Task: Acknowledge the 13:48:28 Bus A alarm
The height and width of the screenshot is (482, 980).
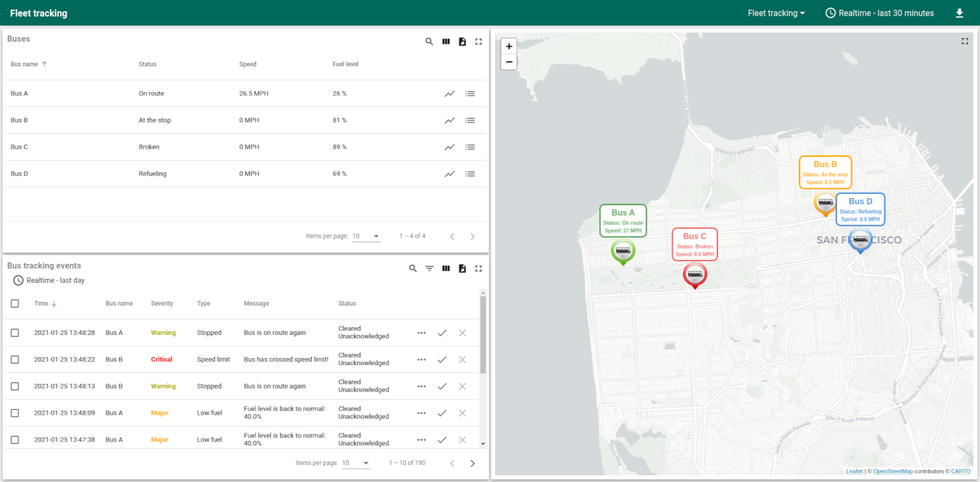Action: coord(442,333)
